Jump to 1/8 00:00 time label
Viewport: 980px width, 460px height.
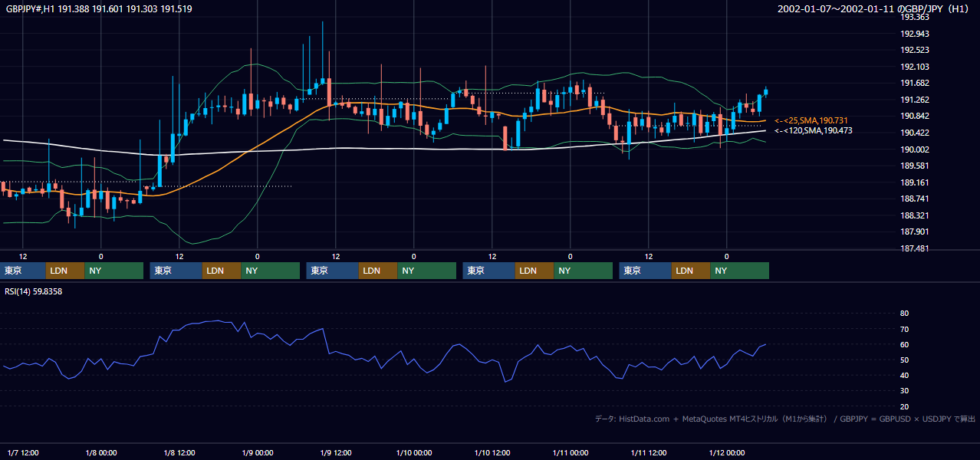pyautogui.click(x=101, y=452)
